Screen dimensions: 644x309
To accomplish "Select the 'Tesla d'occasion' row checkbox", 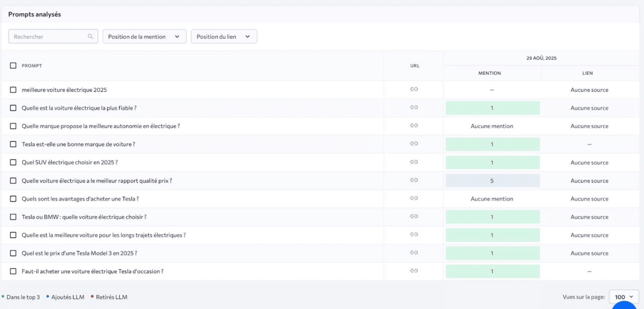I will pos(13,271).
